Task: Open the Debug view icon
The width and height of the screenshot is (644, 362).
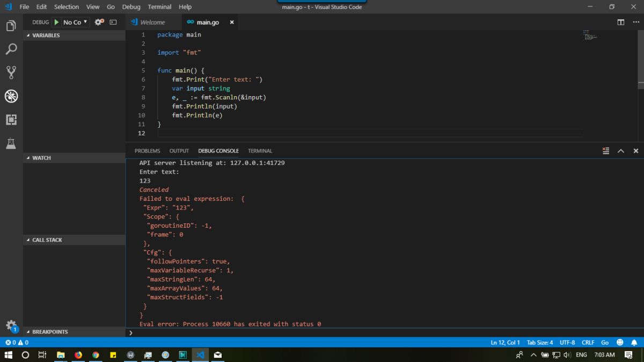Action: [x=11, y=96]
